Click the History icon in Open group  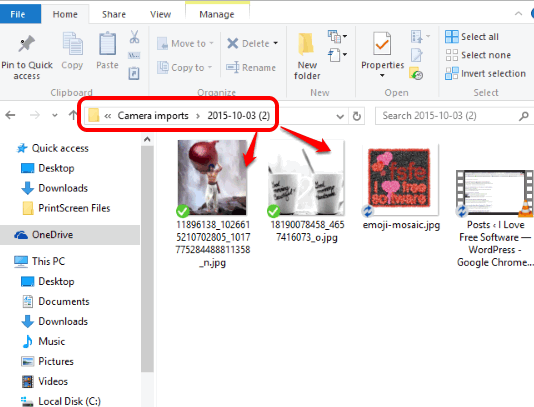[x=416, y=73]
